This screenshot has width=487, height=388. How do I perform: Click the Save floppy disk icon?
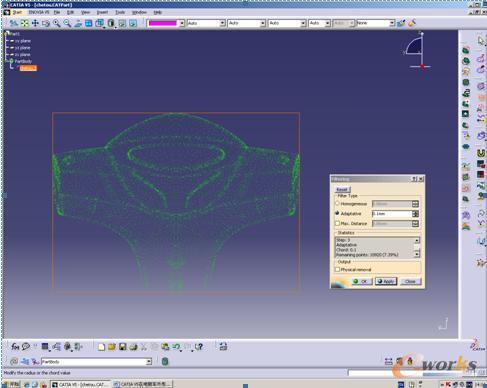[122, 347]
